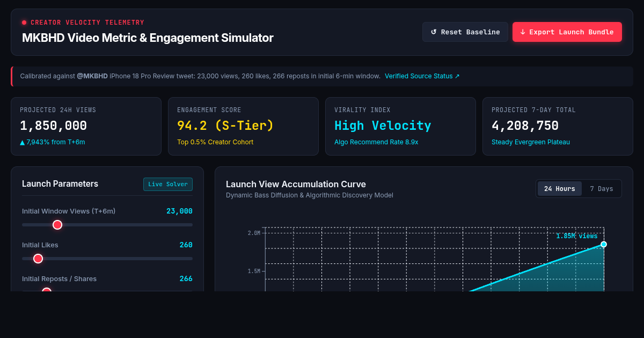Click the 2.0M axis label
The width and height of the screenshot is (644, 338).
tap(254, 233)
